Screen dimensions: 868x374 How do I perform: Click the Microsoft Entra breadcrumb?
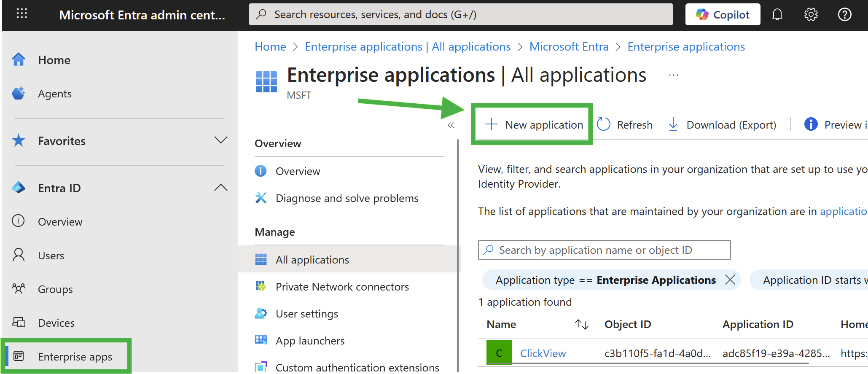tap(569, 47)
